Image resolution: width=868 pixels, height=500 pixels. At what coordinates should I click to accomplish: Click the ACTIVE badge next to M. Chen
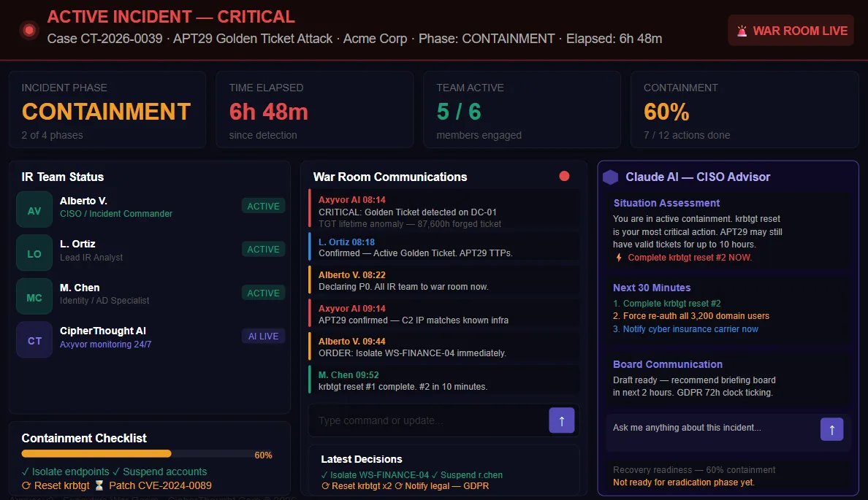264,293
